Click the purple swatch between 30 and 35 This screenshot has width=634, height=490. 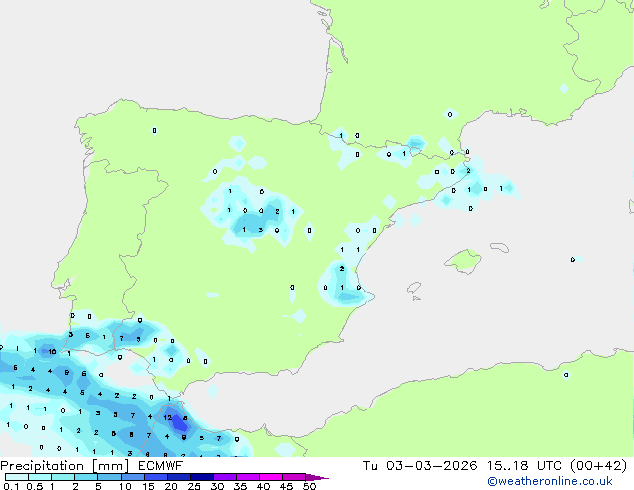point(224,477)
